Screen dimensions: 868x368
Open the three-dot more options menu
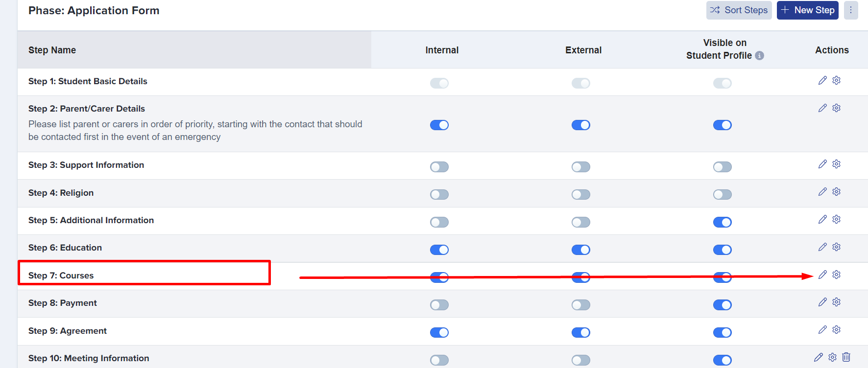pyautogui.click(x=851, y=10)
